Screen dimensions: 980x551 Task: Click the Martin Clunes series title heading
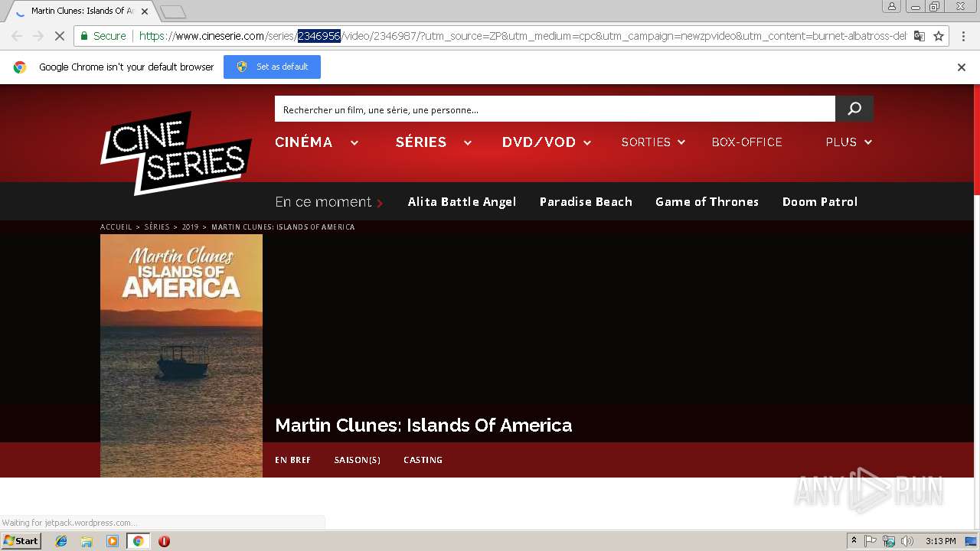pos(423,425)
